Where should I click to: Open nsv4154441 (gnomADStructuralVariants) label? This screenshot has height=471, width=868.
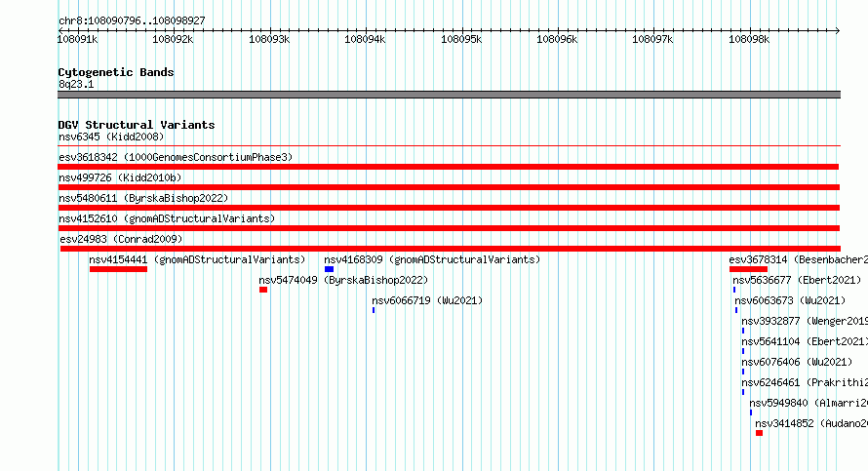(x=197, y=259)
